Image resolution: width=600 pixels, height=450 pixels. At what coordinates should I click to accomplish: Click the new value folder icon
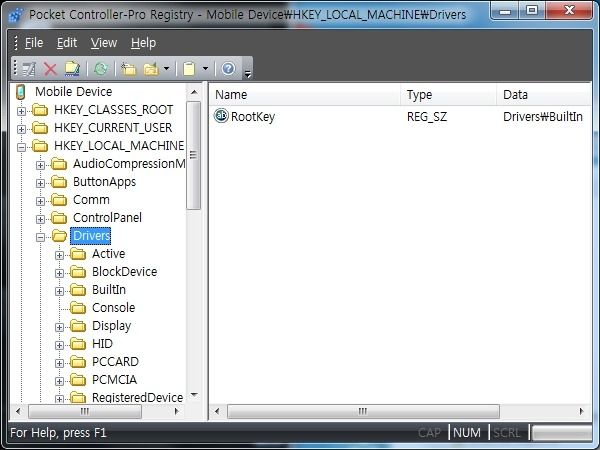pos(151,69)
